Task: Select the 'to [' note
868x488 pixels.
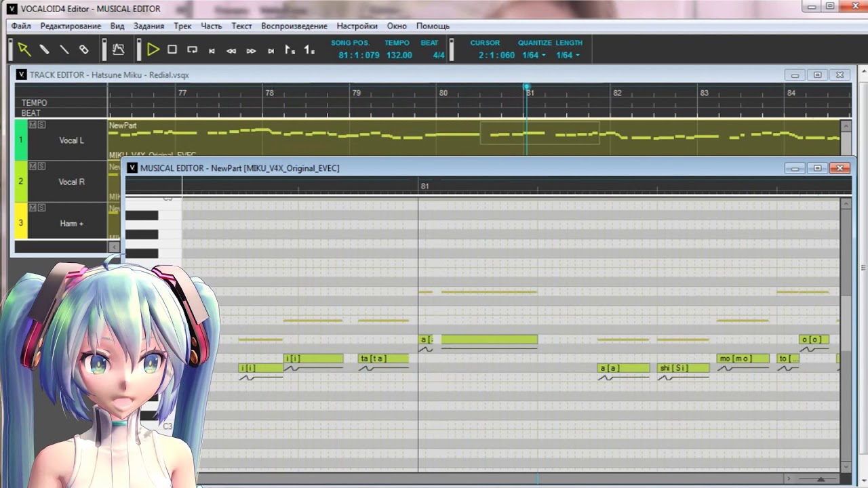Action: [x=788, y=359]
